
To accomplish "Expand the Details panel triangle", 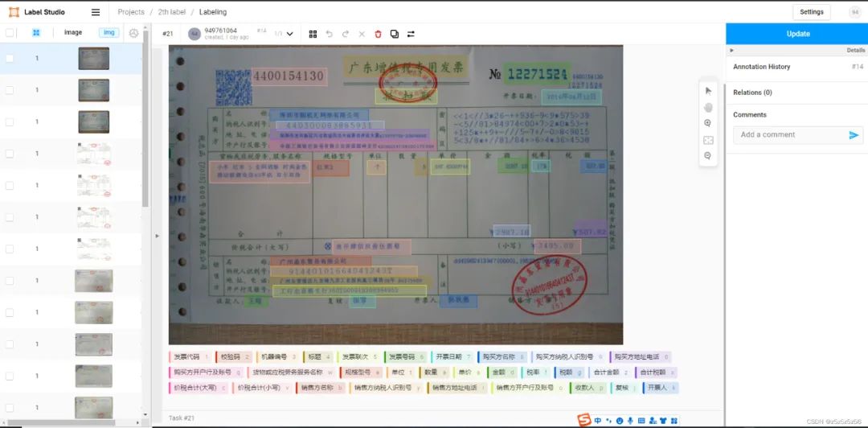I will [x=732, y=51].
